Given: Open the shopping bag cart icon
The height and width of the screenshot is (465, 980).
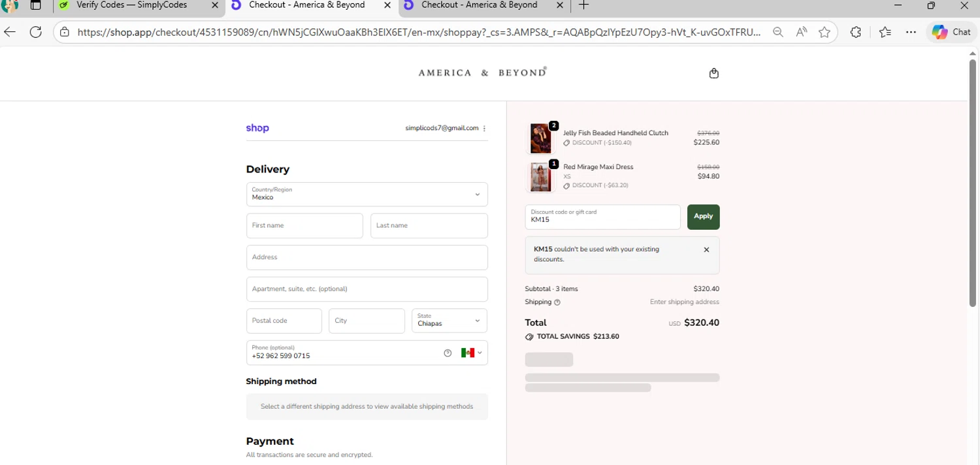Looking at the screenshot, I should (713, 73).
